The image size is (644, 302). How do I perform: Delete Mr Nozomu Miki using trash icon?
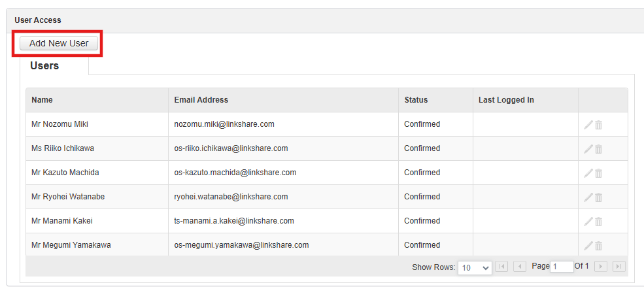[598, 124]
